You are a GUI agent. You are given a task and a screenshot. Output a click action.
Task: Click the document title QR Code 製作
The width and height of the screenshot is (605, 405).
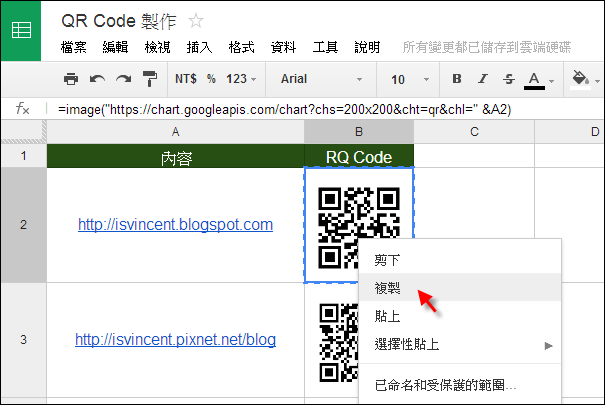coord(119,21)
